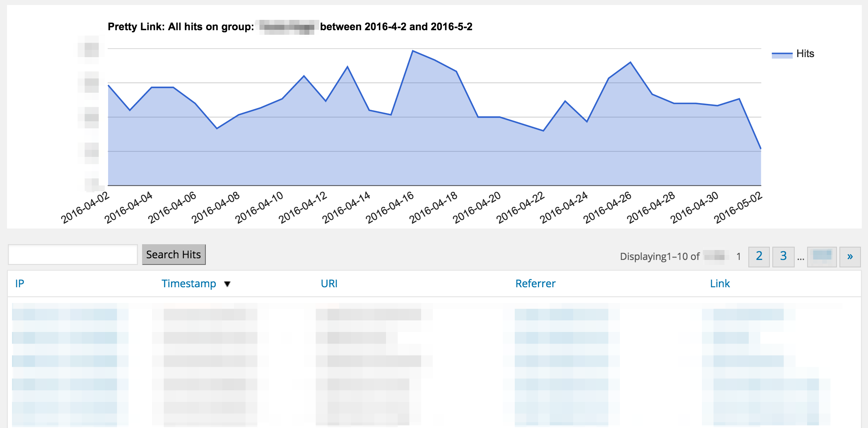Go to page 3 of hits

click(x=783, y=257)
